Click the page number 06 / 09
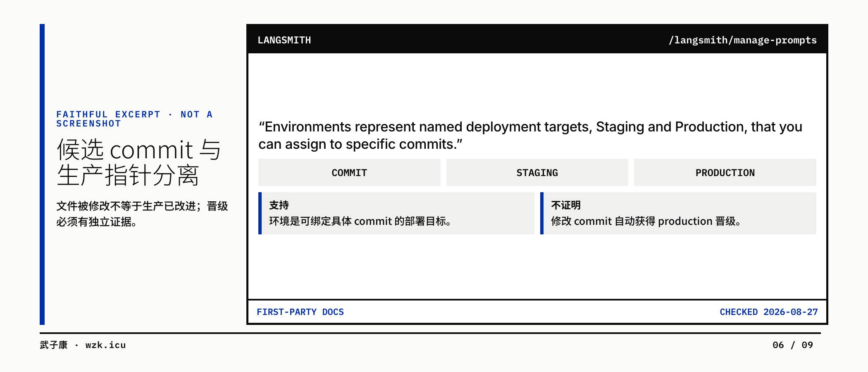 click(793, 345)
